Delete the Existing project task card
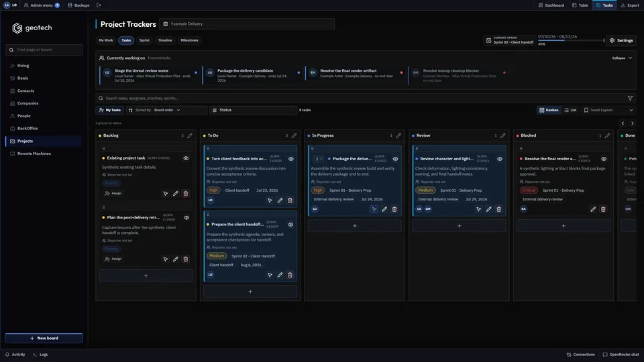The height and width of the screenshot is (362, 644). [186, 193]
